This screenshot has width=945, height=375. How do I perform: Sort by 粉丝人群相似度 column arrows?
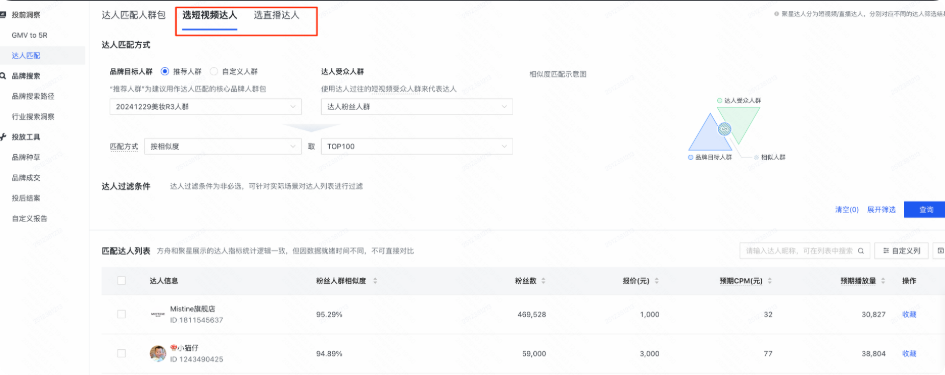click(x=375, y=281)
